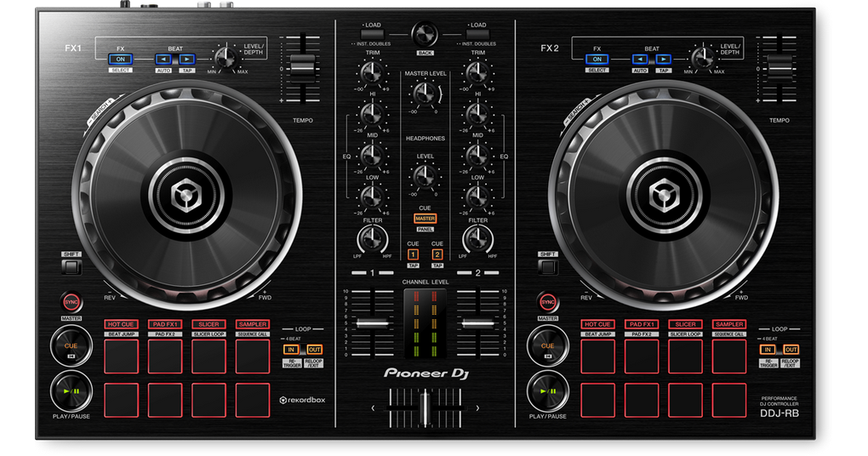Select SAMPLER pad mode on right deck
This screenshot has height=456, width=868.
click(x=729, y=324)
